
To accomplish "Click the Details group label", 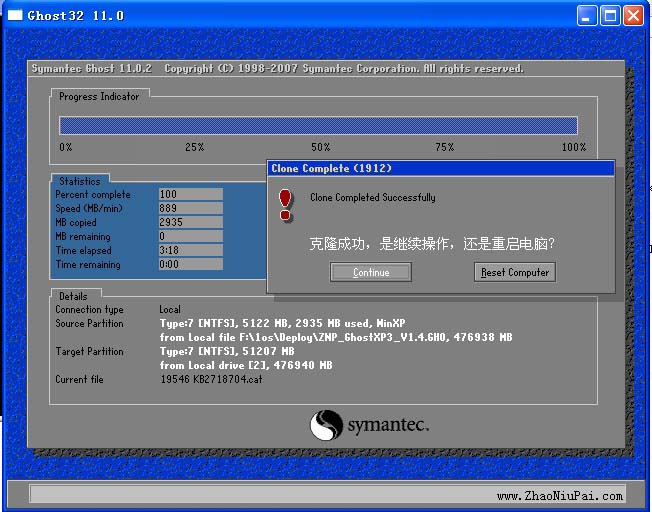I will (x=73, y=296).
